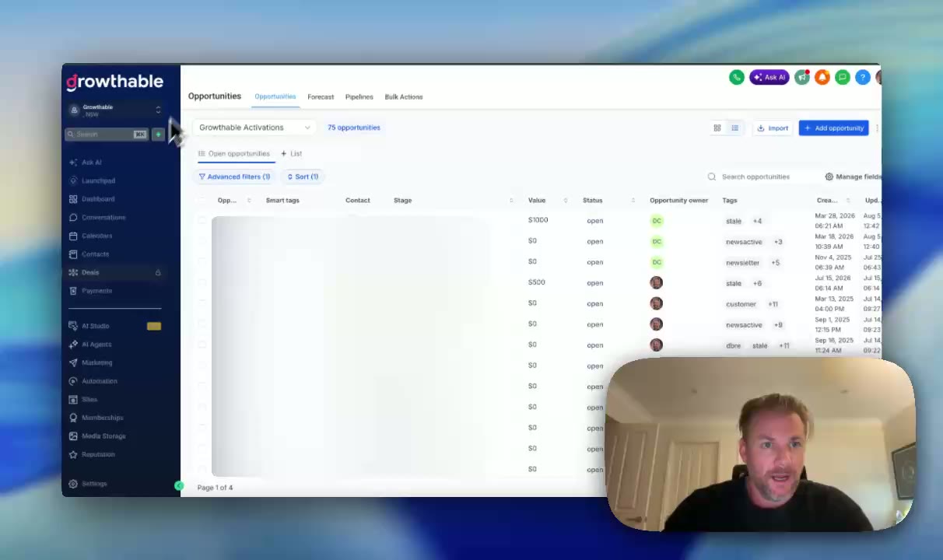The width and height of the screenshot is (943, 560).
Task: Open Reputation in the sidebar
Action: 98,454
